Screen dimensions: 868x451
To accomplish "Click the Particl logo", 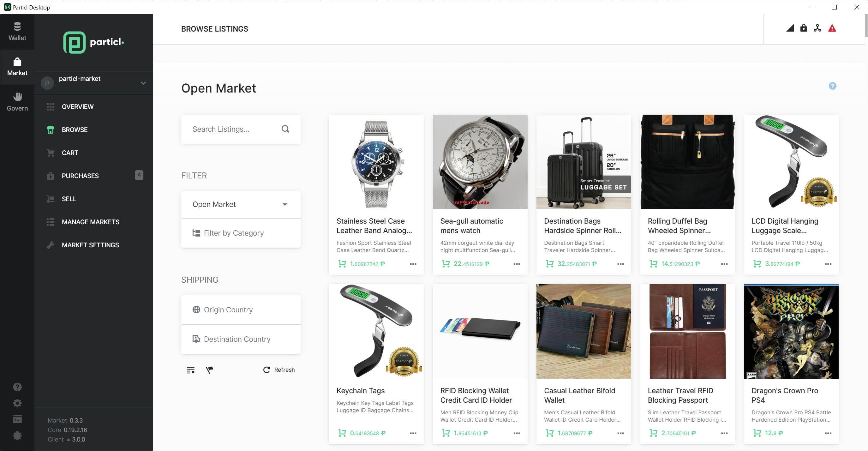I will pos(94,42).
